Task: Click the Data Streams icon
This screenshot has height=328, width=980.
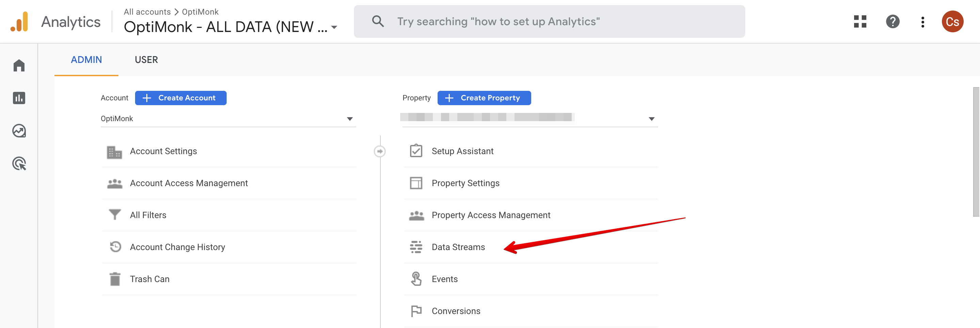Action: click(x=416, y=247)
